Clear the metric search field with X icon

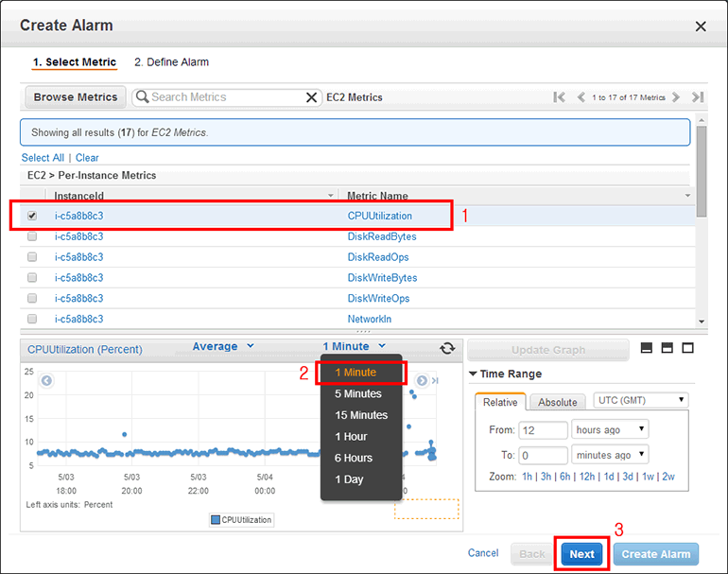click(x=311, y=97)
